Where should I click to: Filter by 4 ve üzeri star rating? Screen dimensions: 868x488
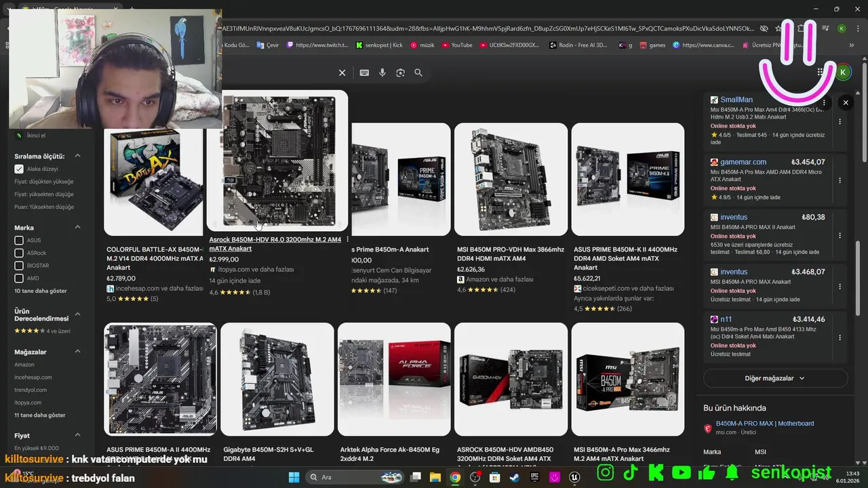(42, 331)
